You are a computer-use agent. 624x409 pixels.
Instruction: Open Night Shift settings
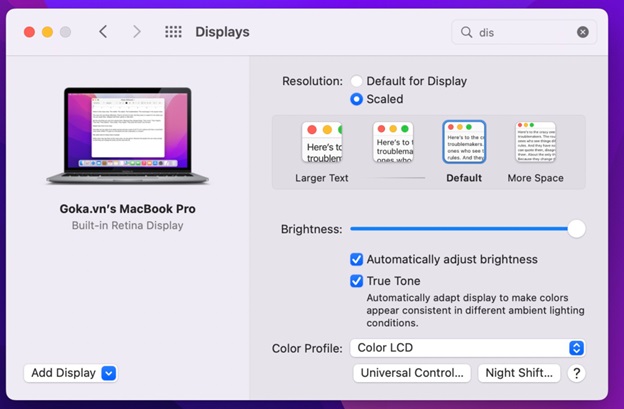click(x=519, y=373)
